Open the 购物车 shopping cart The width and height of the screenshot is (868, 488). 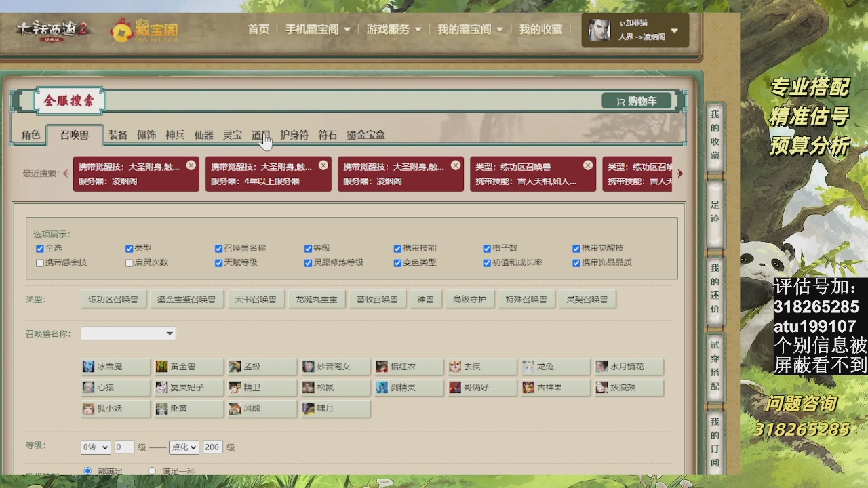coord(636,101)
